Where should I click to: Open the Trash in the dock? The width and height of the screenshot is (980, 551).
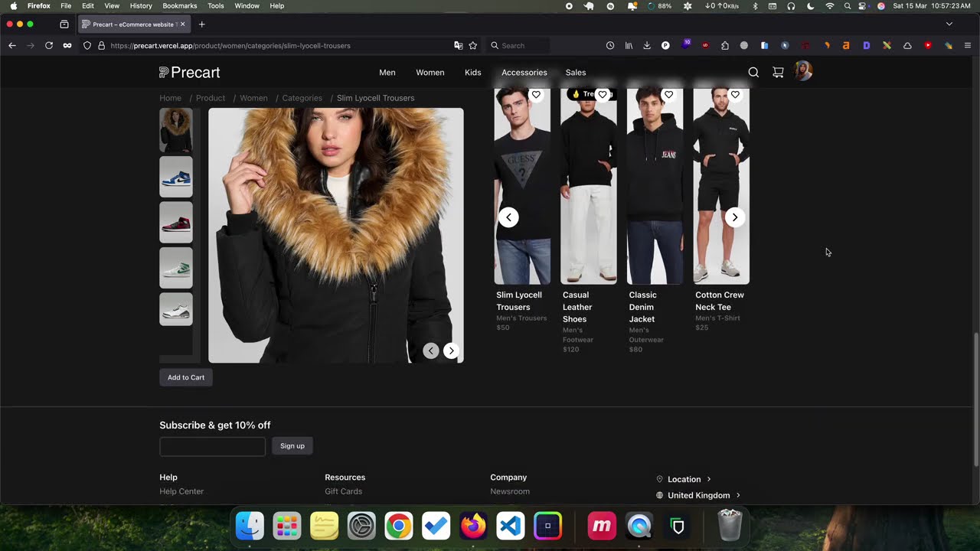tap(730, 526)
